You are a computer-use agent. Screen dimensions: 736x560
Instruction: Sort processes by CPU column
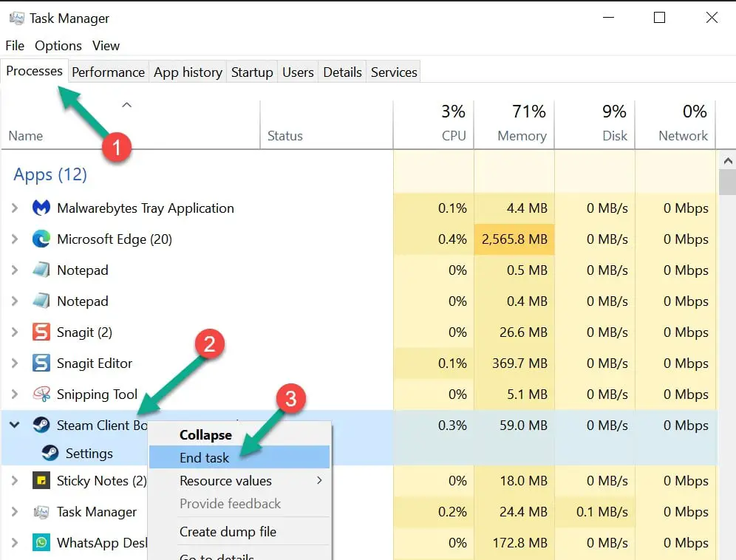click(433, 124)
